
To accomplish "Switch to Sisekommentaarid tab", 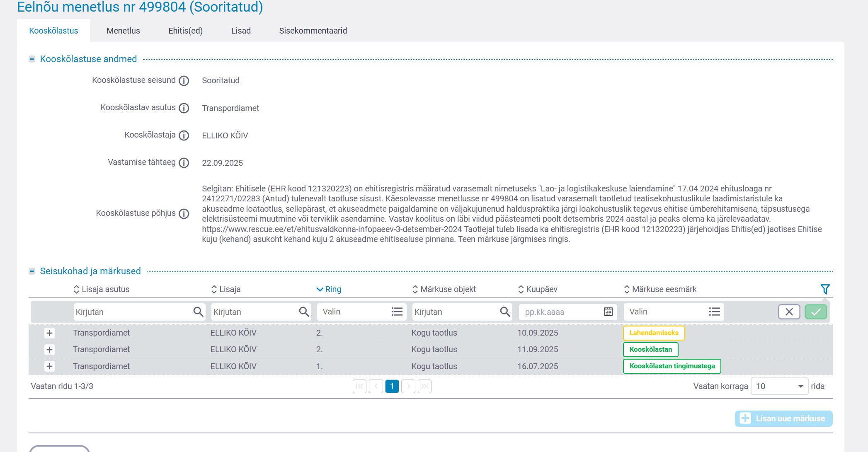I will 313,31.
